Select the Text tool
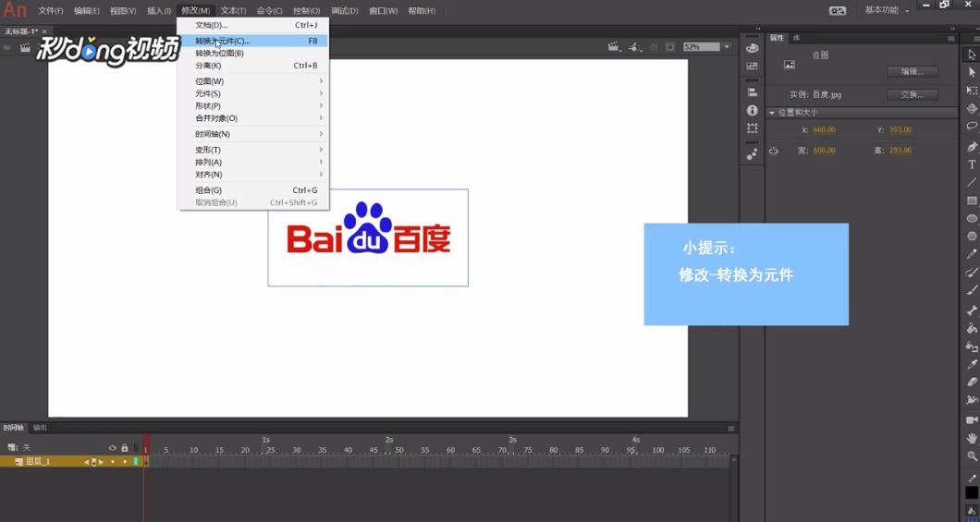The height and width of the screenshot is (522, 980). point(972,164)
